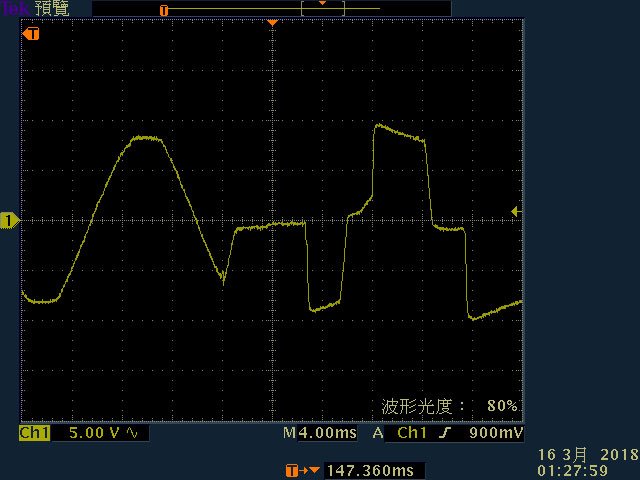Click the orange trigger point triangle above graticule

272,22
